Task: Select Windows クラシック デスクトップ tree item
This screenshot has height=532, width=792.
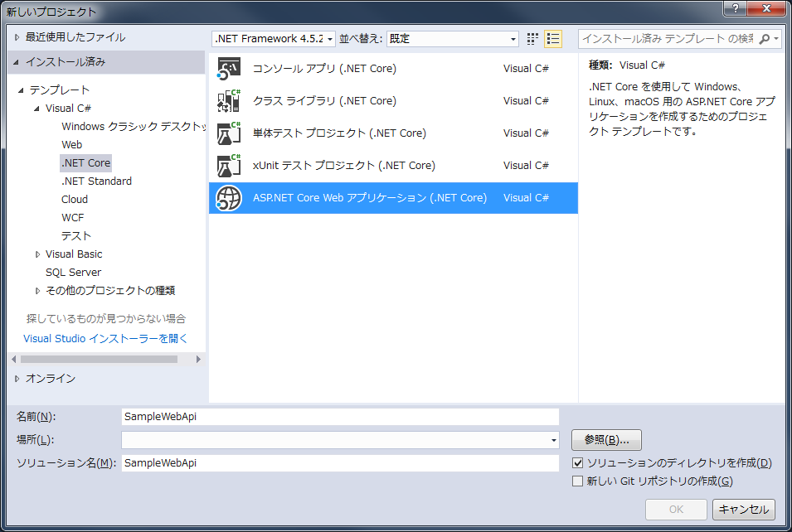Action: click(134, 127)
